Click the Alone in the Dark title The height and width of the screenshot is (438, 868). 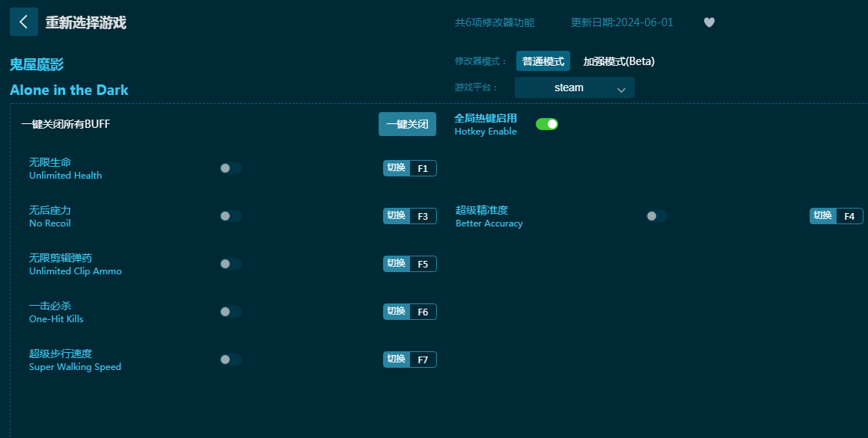coord(69,90)
